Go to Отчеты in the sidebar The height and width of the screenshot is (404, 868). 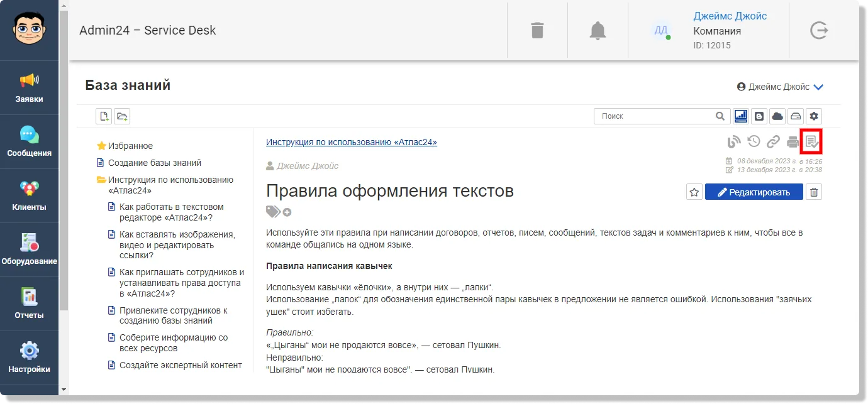[x=29, y=304]
